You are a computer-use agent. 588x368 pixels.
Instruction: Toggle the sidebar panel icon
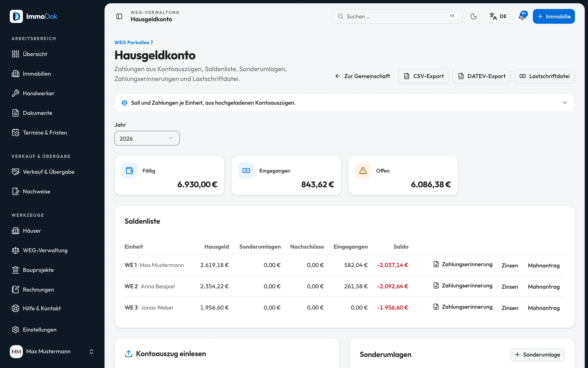coord(119,16)
